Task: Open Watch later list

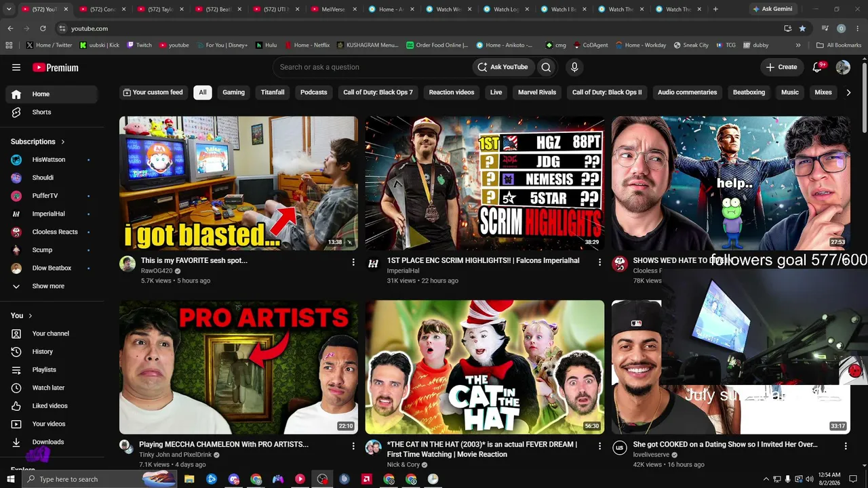Action: click(52, 388)
